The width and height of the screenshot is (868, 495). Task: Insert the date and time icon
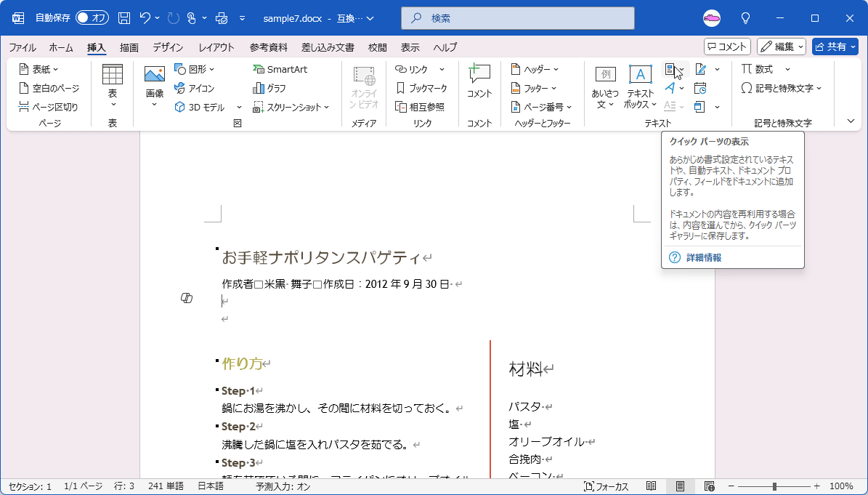699,88
